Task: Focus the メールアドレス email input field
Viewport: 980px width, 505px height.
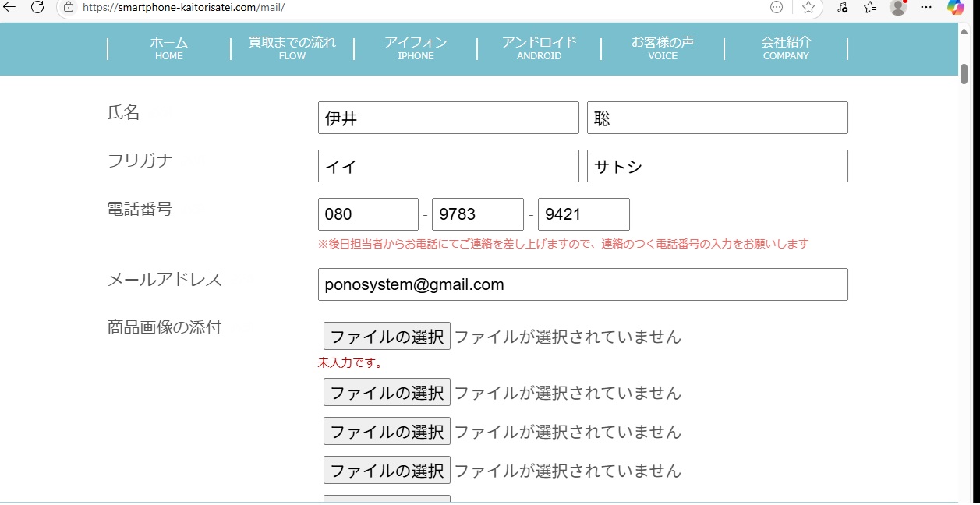Action: point(583,284)
